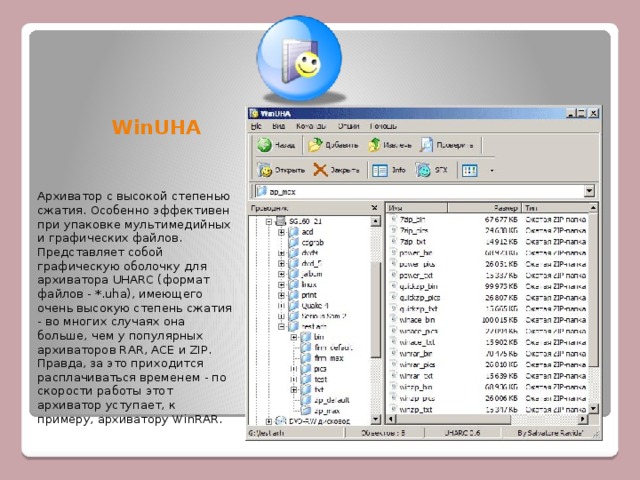
Task: Expand the acd folder node
Action: point(281,232)
